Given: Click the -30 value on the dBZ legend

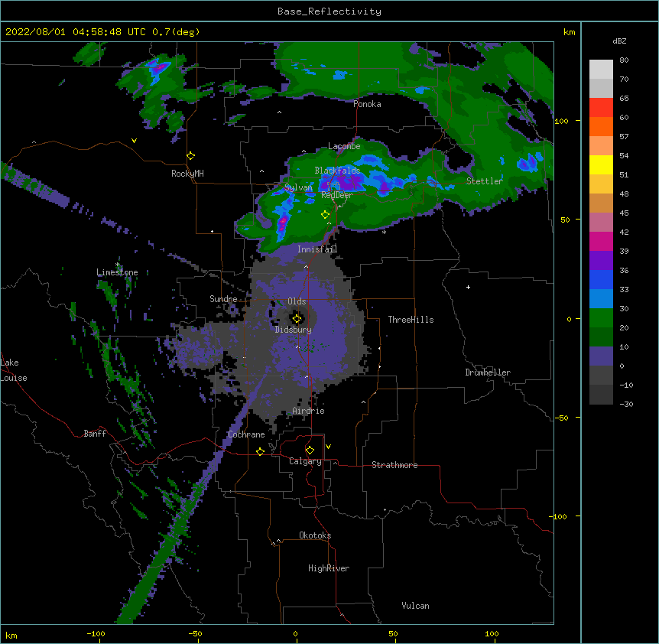Looking at the screenshot, I should click(x=626, y=405).
